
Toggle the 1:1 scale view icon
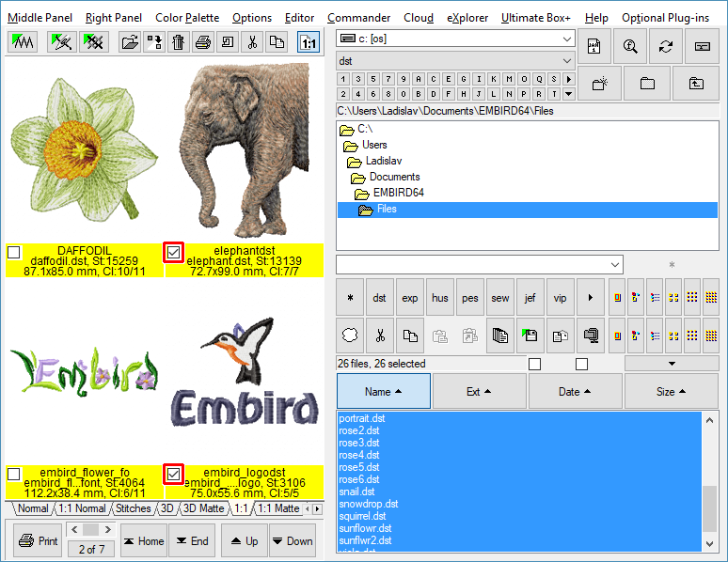[x=309, y=42]
